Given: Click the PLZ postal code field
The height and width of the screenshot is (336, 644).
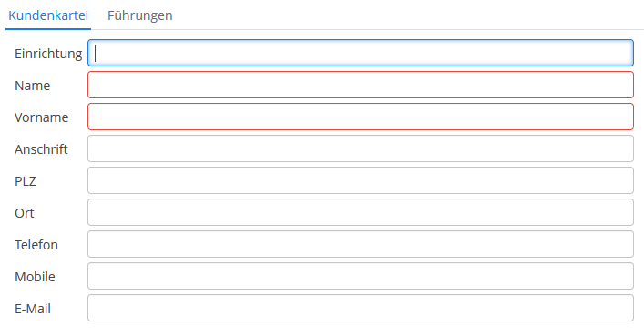Looking at the screenshot, I should [x=361, y=180].
